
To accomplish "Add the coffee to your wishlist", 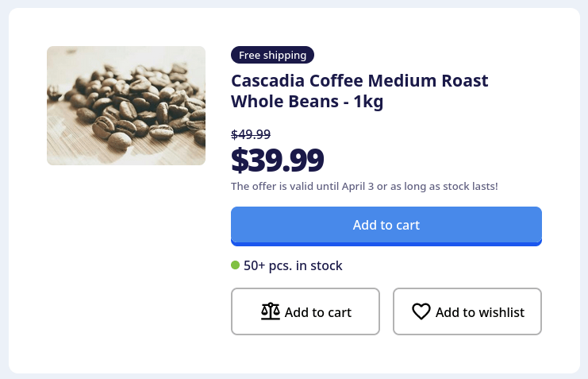I will 467,311.
